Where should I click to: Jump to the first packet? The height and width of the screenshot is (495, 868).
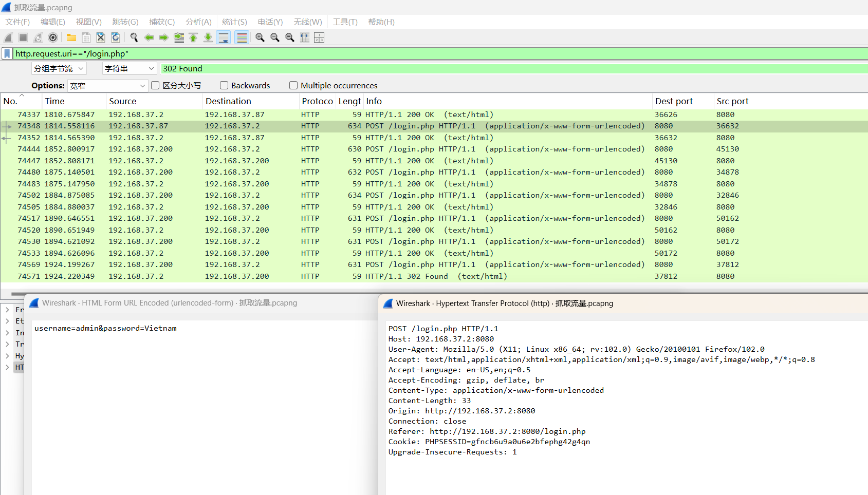click(193, 37)
